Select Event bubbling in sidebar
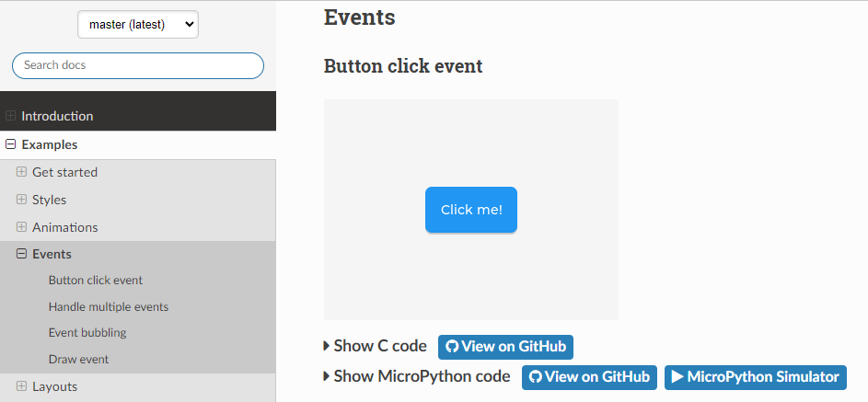This screenshot has width=868, height=402. [x=87, y=332]
